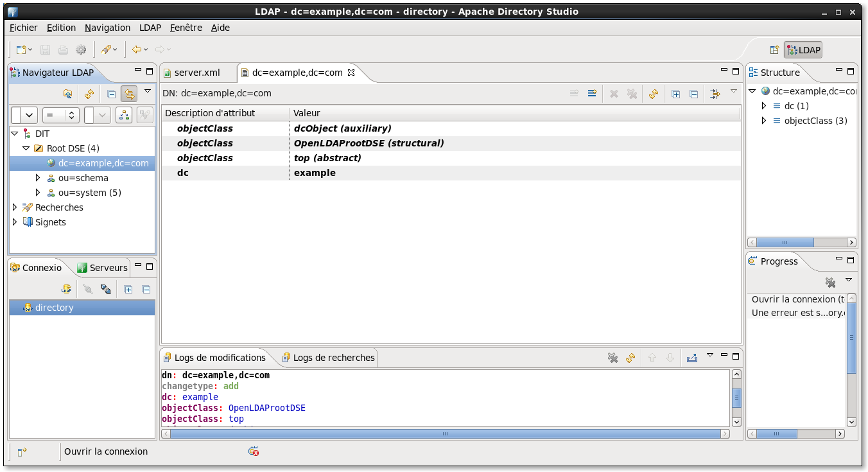Click the modification logs horizontal scrollbar
The width and height of the screenshot is (868, 472).
[444, 434]
